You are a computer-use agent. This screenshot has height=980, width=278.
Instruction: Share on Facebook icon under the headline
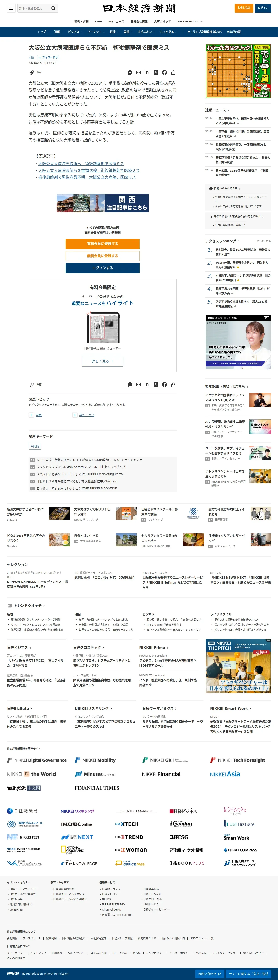tap(165, 72)
